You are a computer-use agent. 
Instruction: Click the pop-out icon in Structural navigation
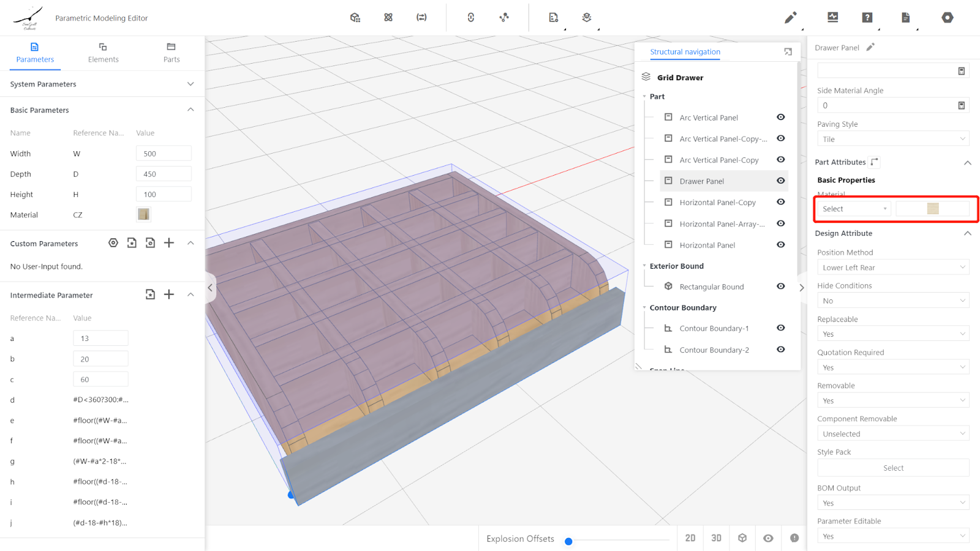(x=788, y=52)
